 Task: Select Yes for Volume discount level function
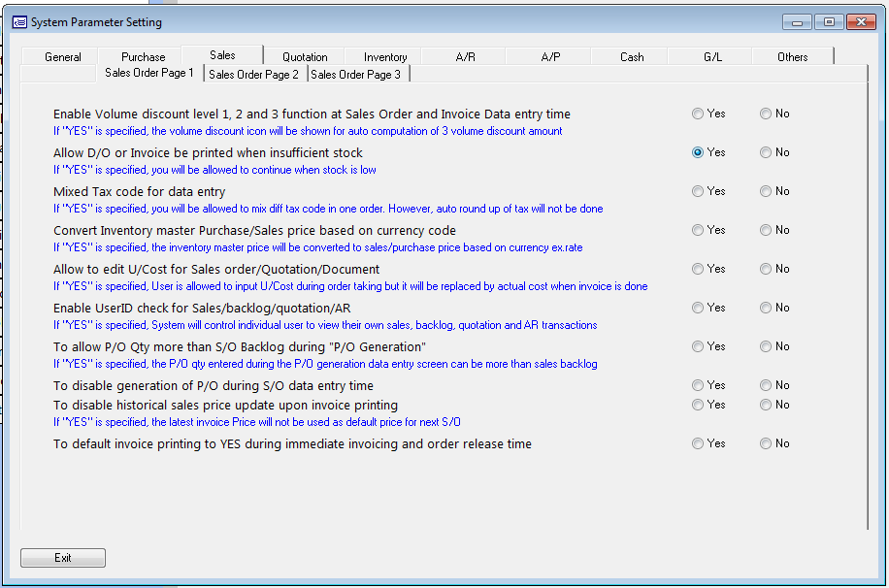[x=698, y=114]
